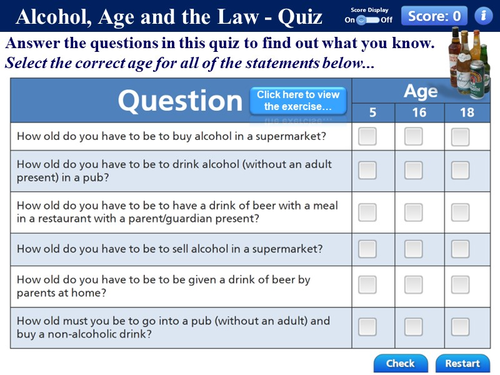Select age 16 for drinking alone in pub
500x375 pixels.
[x=414, y=170]
